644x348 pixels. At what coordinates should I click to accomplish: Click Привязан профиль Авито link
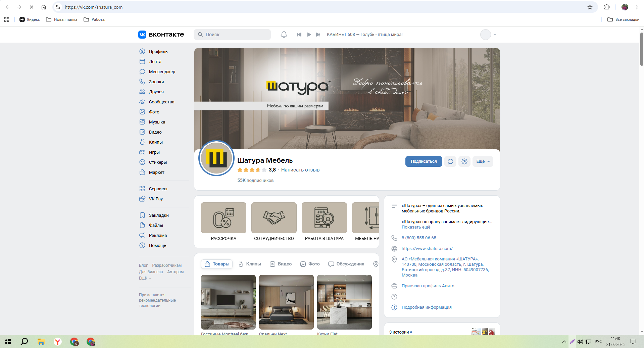tap(428, 286)
